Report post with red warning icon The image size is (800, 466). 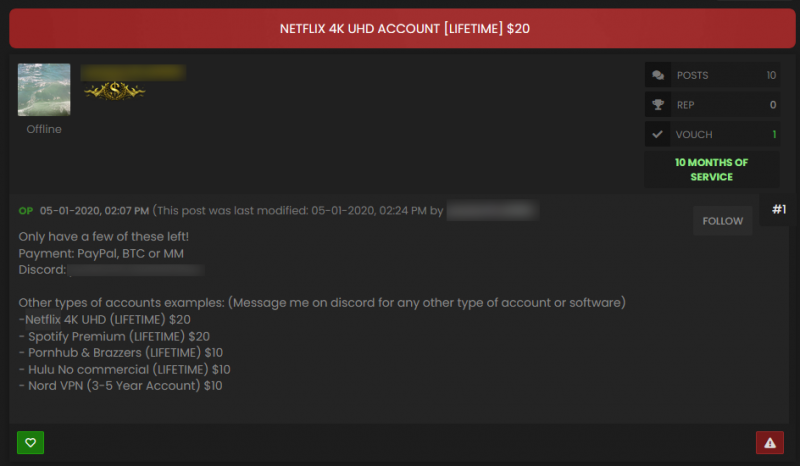coord(769,442)
